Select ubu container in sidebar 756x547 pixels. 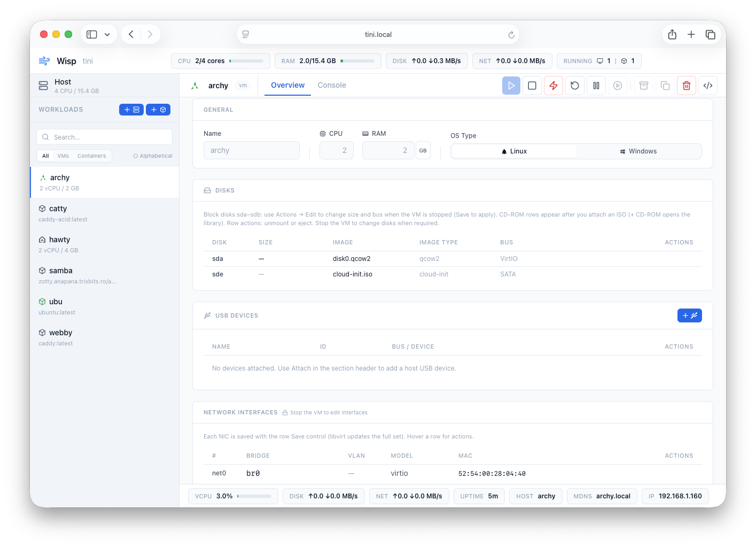point(105,306)
